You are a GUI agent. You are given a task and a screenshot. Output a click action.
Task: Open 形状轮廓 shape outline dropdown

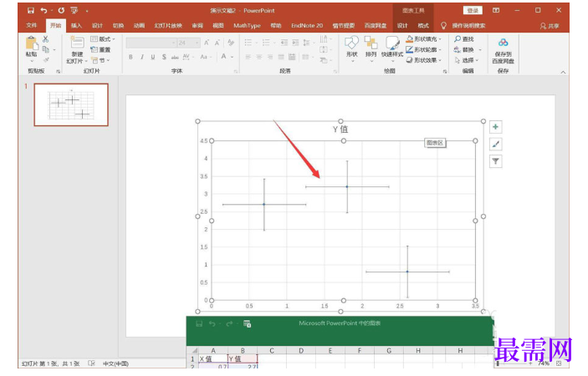[x=424, y=49]
